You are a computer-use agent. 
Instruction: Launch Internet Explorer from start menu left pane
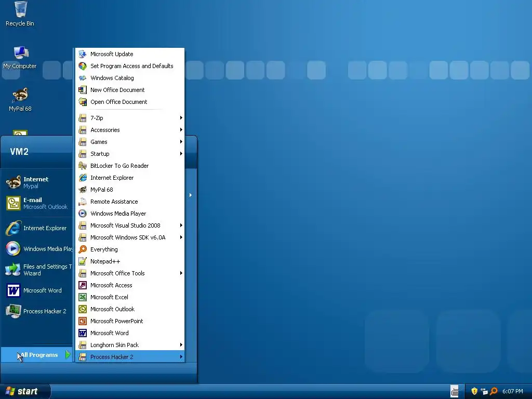pos(37,228)
